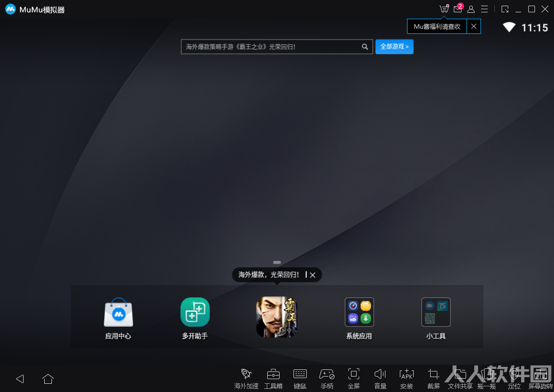Click 屏幕旋转 screen rotation

pos(541,379)
